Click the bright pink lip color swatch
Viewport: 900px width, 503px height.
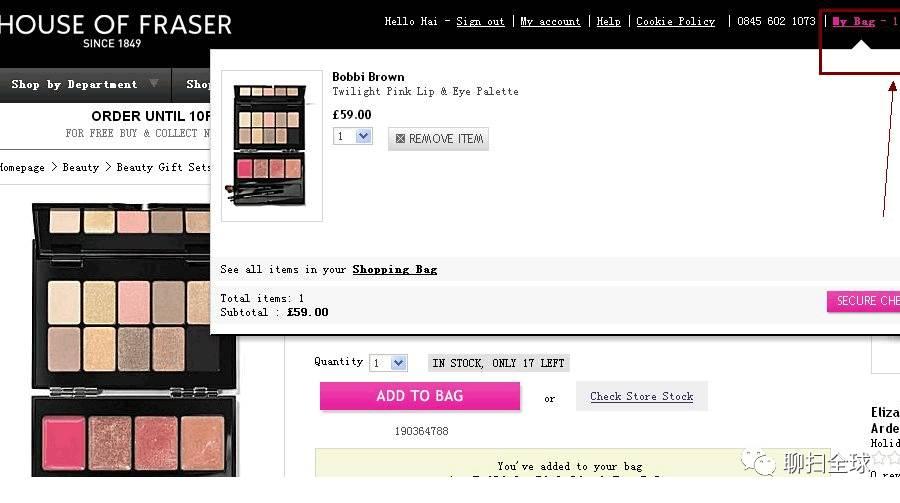[x=64, y=443]
